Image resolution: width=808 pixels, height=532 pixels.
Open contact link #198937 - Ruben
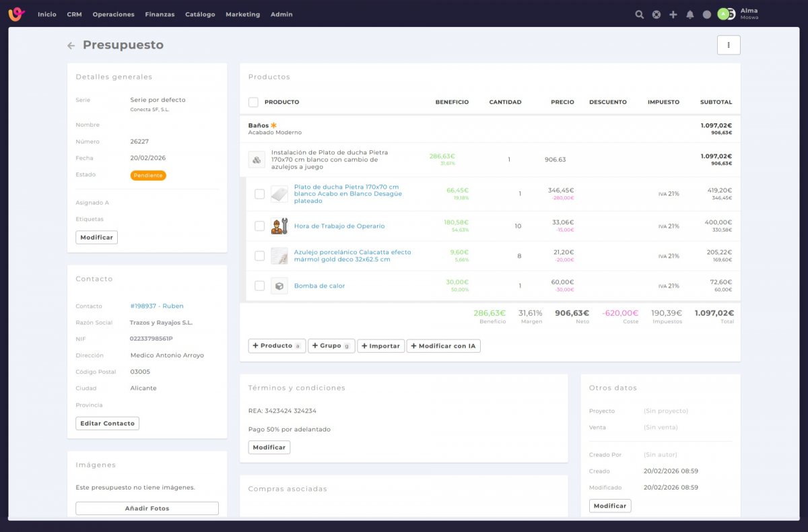[157, 306]
